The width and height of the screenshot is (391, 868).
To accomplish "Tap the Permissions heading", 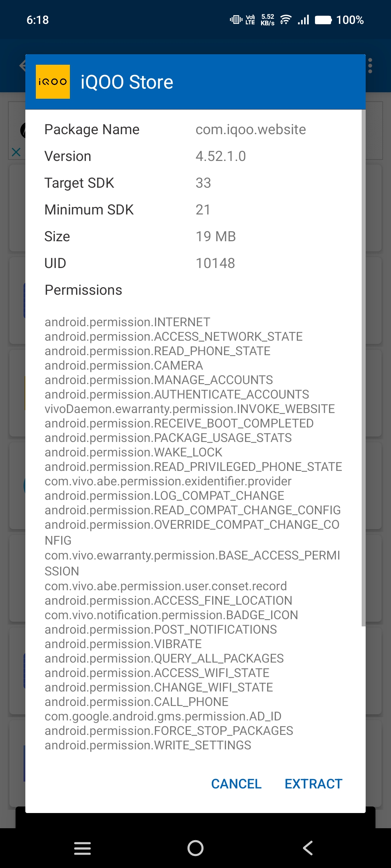I will coord(83,290).
